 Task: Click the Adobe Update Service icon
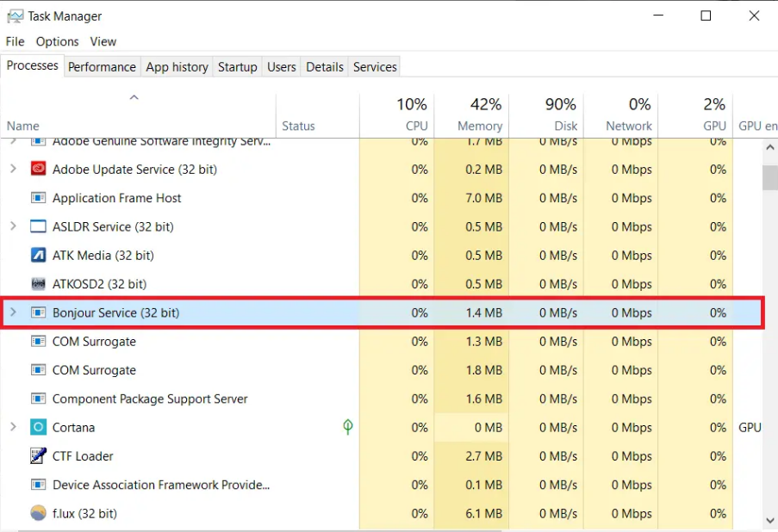38,169
